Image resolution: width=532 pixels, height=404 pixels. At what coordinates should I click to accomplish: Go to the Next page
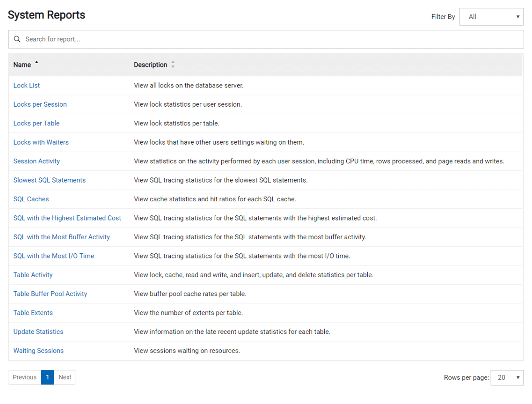point(65,377)
